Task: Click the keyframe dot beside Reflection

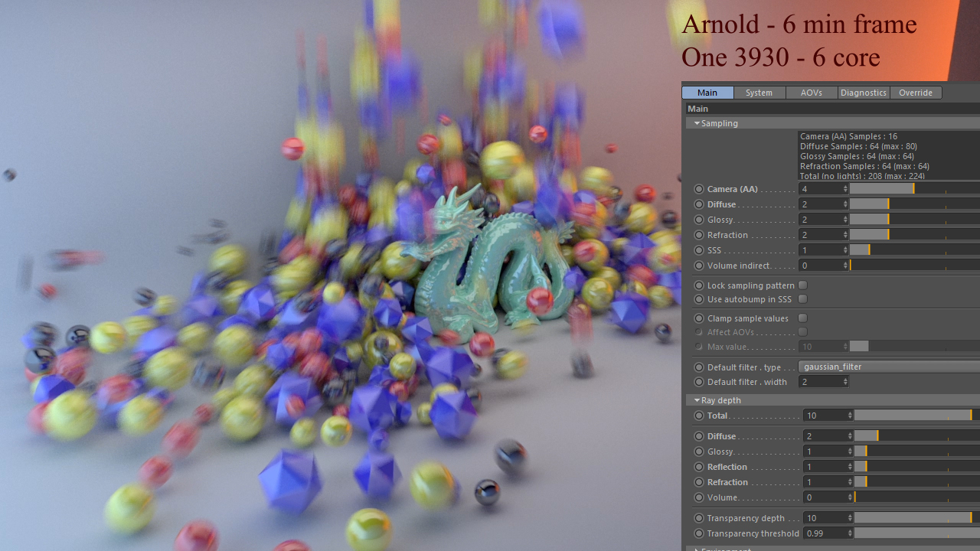Action: tap(699, 467)
